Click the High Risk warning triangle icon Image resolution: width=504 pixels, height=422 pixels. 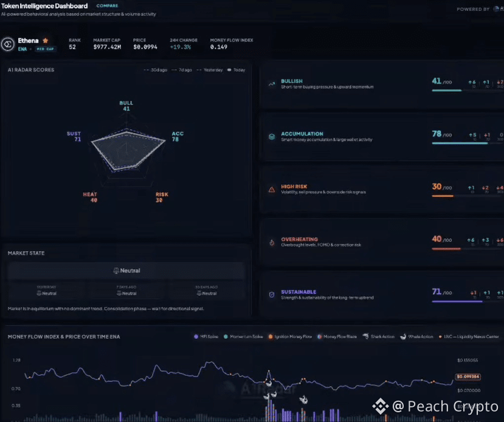tap(272, 189)
